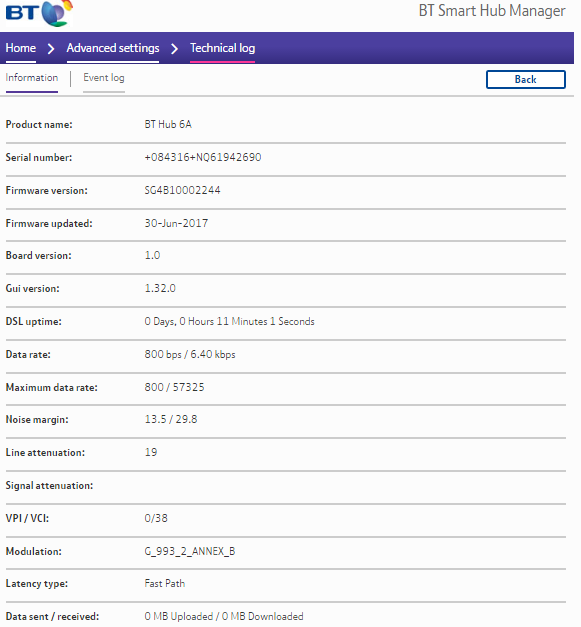
Task: Click the Back button
Action: pyautogui.click(x=525, y=79)
